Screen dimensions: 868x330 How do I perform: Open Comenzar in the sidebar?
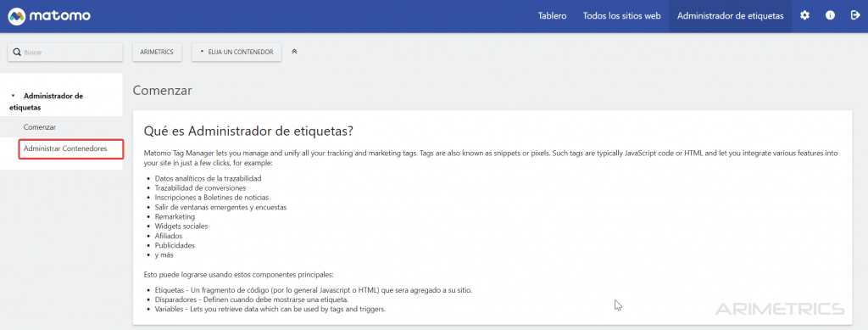[x=40, y=126]
